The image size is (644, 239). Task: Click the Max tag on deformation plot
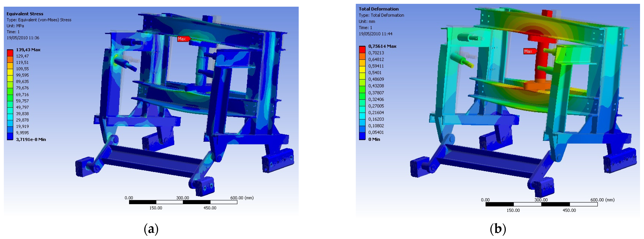coord(529,51)
